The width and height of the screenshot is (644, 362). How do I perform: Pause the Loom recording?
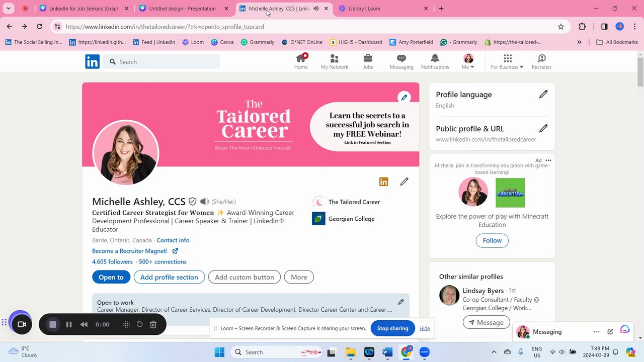click(x=69, y=324)
